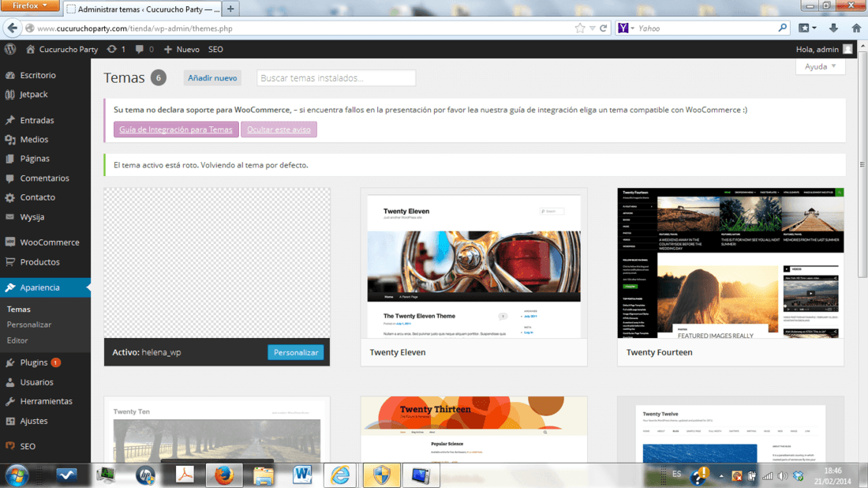This screenshot has width=868, height=488.
Task: Open the updates icon showing 1
Action: pos(116,49)
